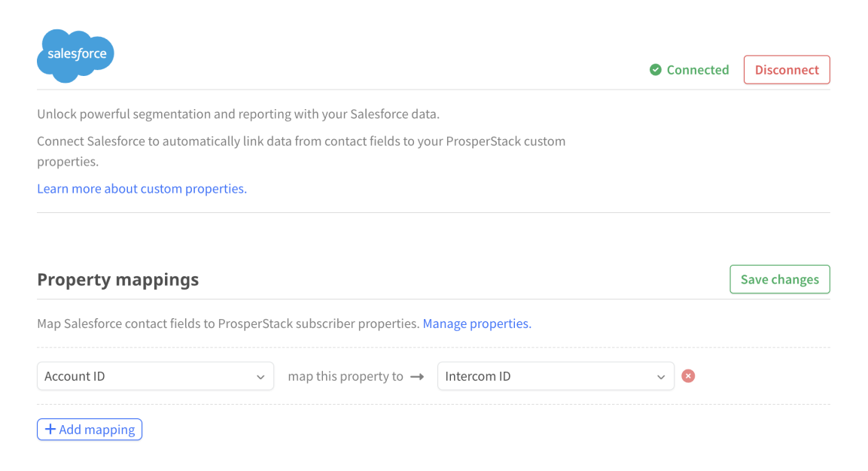The image size is (868, 471).
Task: Click the 'Connect Salesforce to automatically link' paragraph
Action: [301, 151]
